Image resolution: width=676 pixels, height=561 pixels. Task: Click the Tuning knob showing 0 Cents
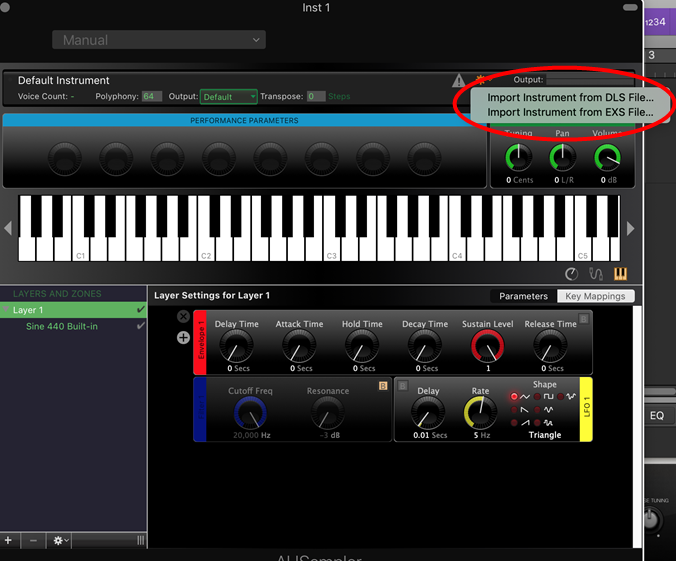519,157
